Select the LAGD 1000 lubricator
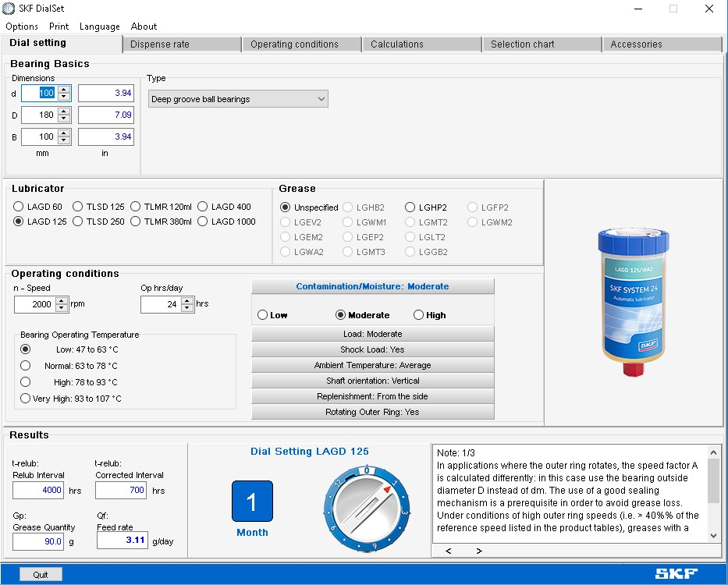728x585 pixels. [x=226, y=222]
